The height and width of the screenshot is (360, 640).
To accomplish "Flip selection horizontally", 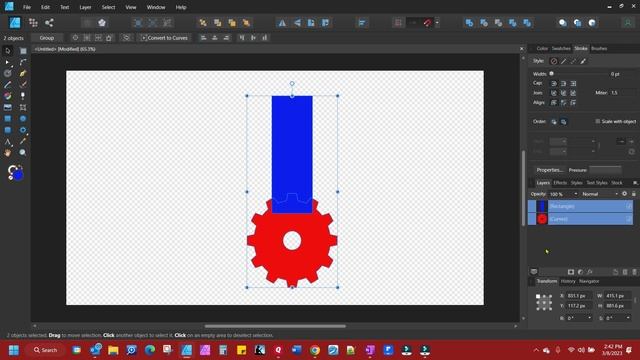I will click(282, 23).
